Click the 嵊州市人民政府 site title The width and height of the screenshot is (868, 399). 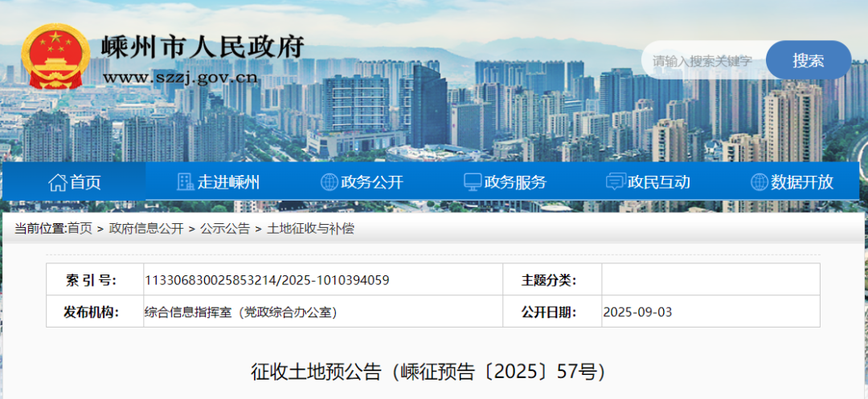click(x=203, y=47)
